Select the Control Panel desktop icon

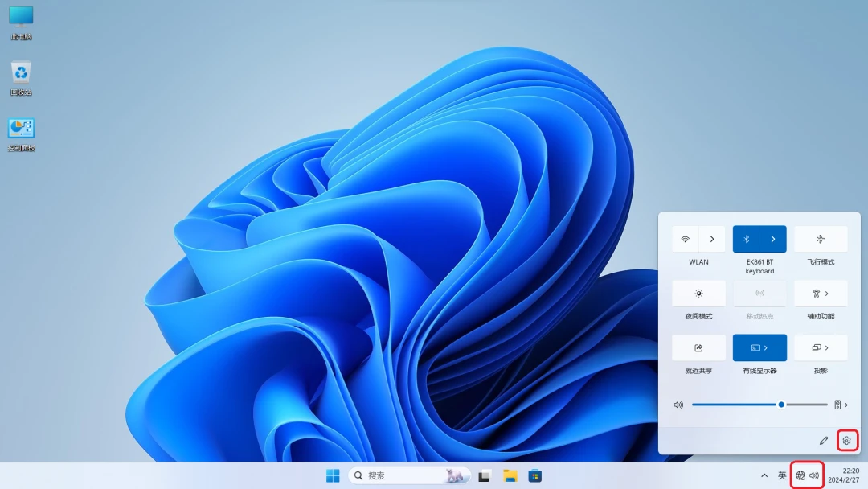21,134
